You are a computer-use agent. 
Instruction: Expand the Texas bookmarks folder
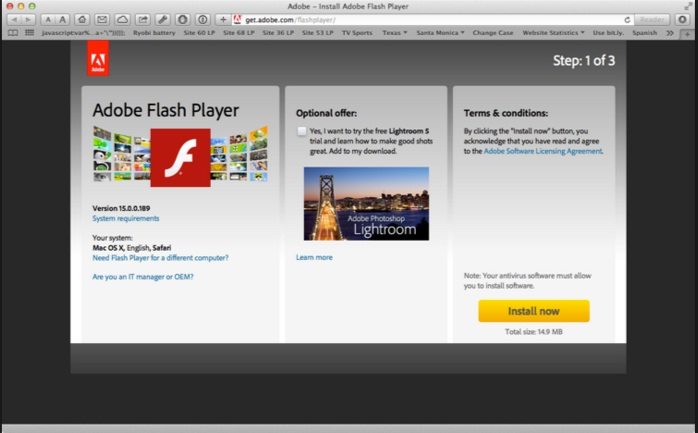pyautogui.click(x=395, y=33)
